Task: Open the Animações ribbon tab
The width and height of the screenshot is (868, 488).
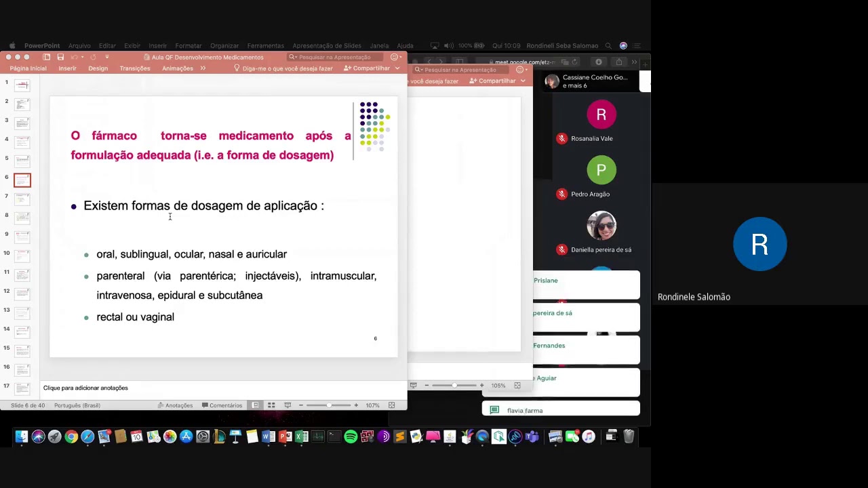Action: pyautogui.click(x=178, y=68)
